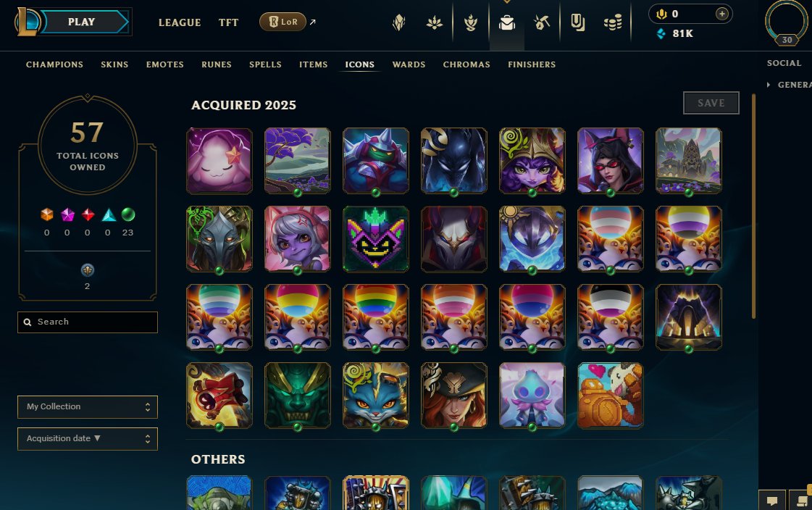The height and width of the screenshot is (510, 812).
Task: Open the profile icon in top navigation
Action: pos(786,22)
